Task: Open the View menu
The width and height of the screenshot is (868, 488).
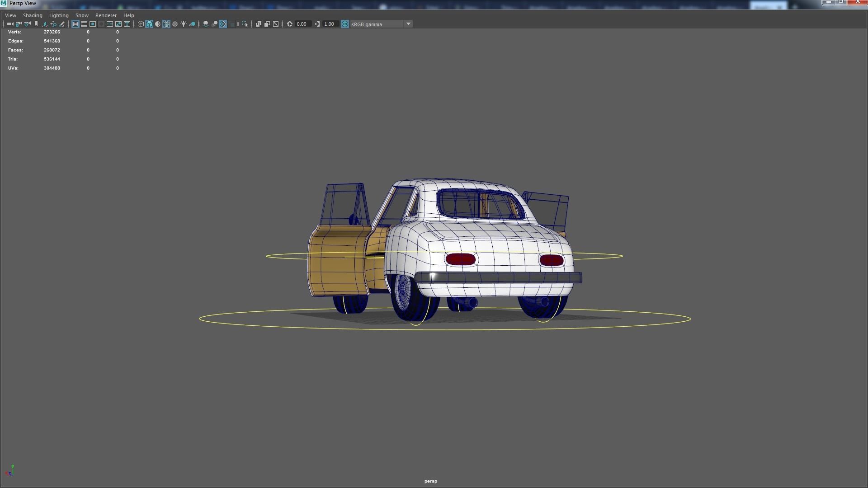Action: click(x=10, y=15)
